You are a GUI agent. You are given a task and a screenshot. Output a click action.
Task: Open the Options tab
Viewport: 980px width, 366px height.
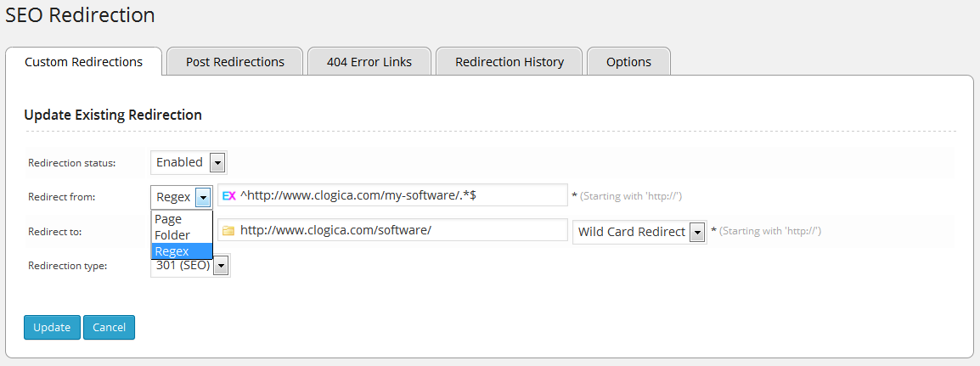629,62
